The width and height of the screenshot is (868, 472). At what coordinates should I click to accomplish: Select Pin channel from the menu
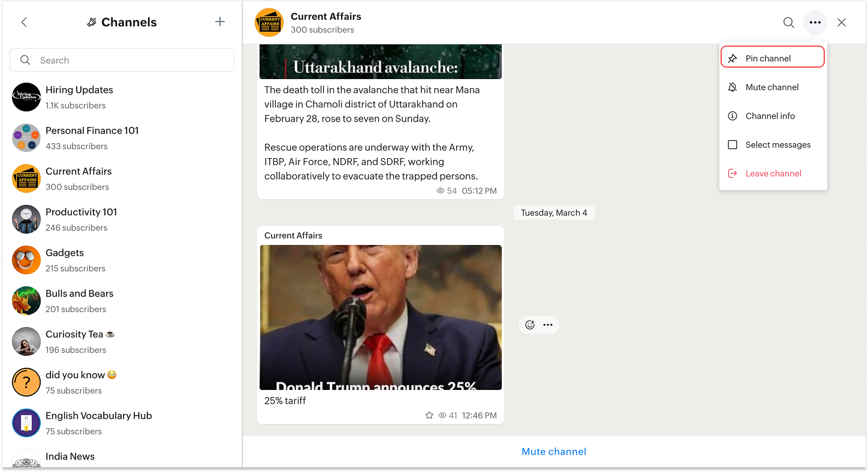click(x=773, y=58)
